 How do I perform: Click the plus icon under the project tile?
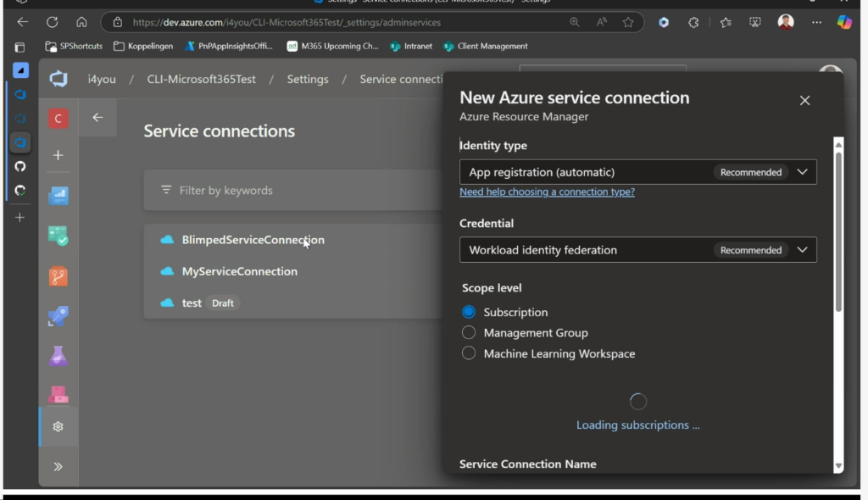tap(58, 155)
